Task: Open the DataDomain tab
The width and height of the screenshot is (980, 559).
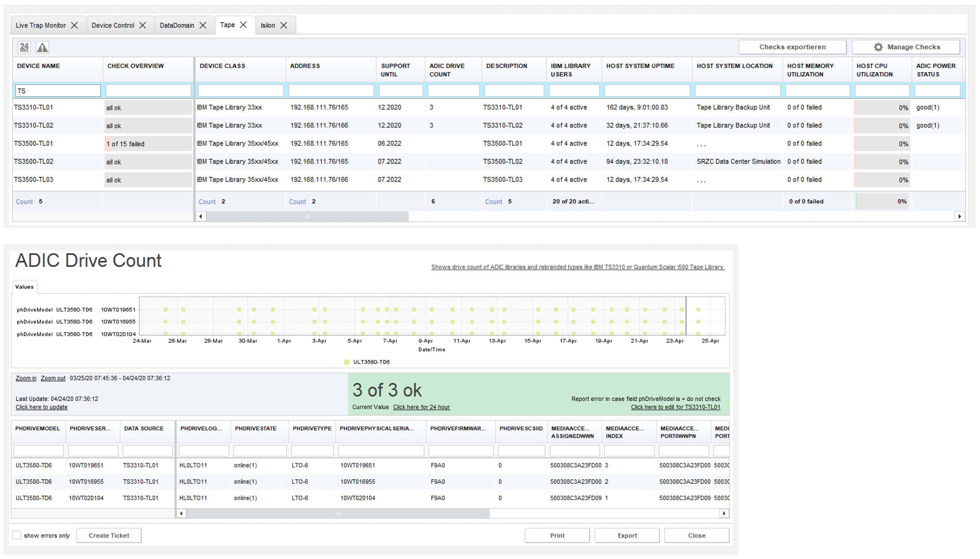Action: point(177,25)
